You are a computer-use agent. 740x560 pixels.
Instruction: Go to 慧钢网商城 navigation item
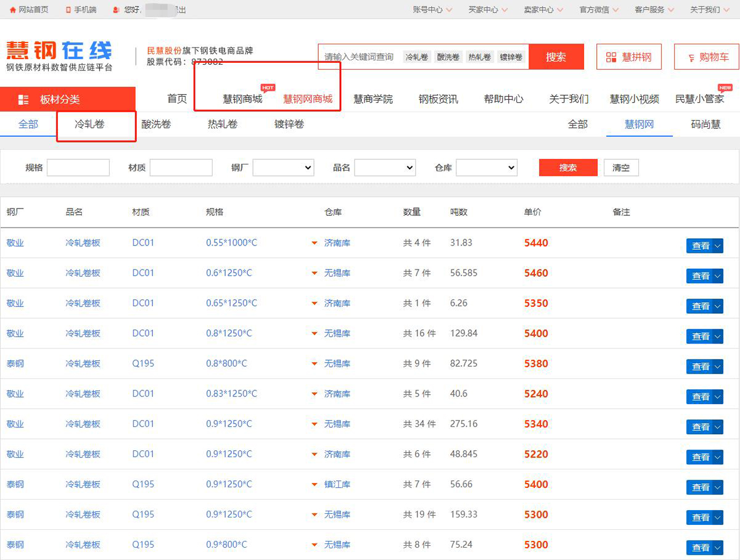pos(308,99)
